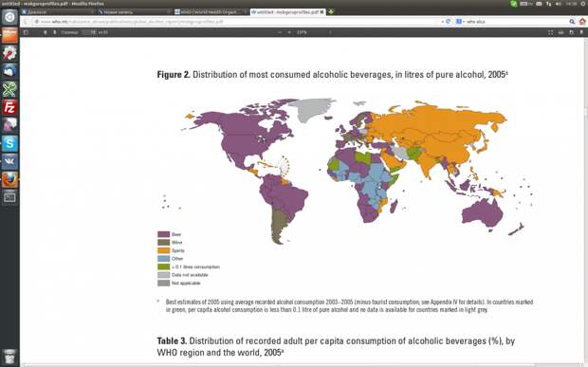Click the clock in the top panel
The height and width of the screenshot is (367, 588).
(x=571, y=4)
